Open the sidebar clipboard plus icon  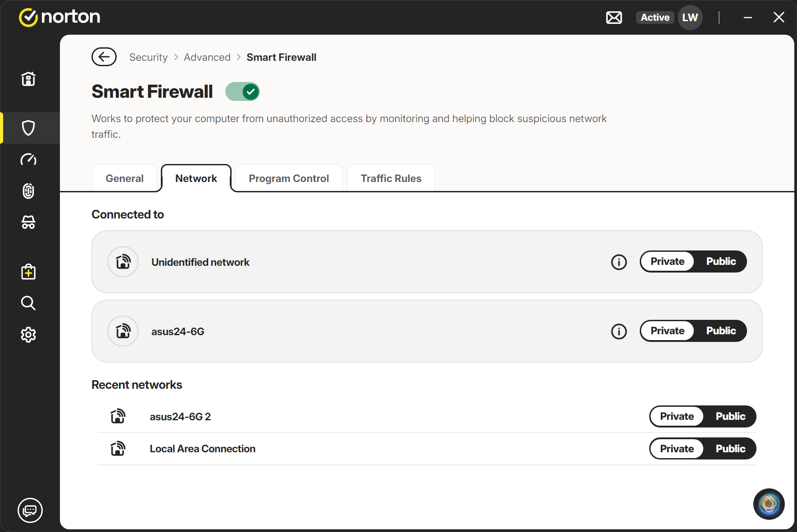tap(28, 272)
